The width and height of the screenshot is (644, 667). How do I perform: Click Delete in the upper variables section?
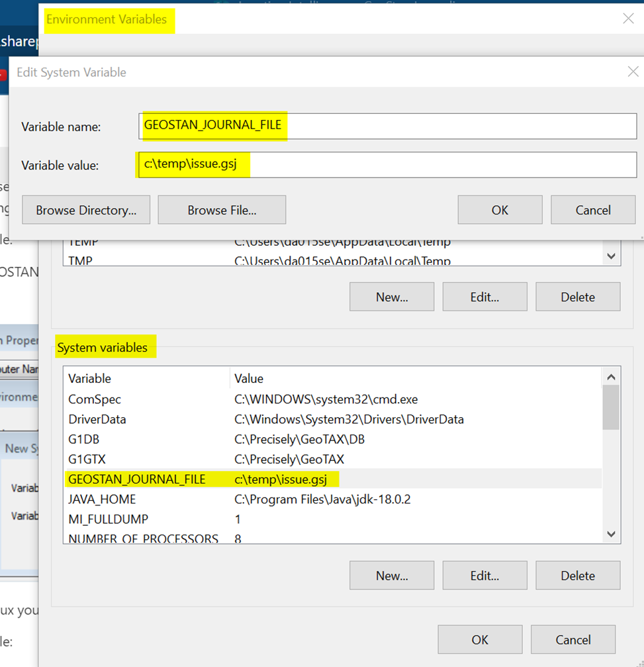[577, 296]
